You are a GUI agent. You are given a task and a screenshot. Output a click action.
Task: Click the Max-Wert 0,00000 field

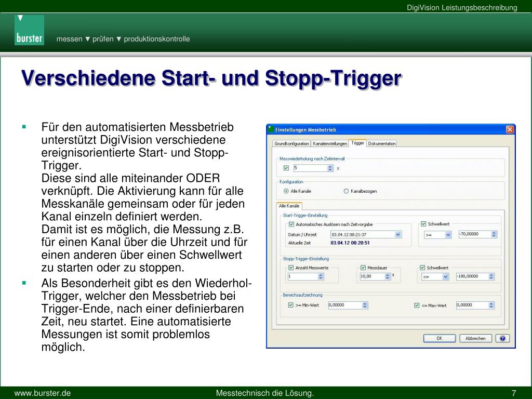pyautogui.click(x=472, y=305)
